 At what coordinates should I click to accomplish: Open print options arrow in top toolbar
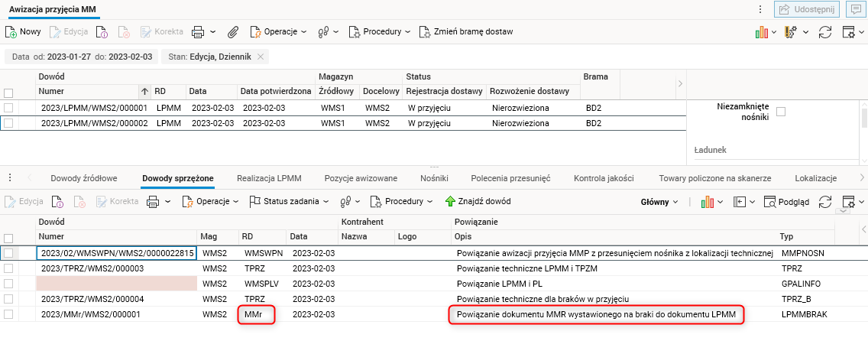[213, 32]
